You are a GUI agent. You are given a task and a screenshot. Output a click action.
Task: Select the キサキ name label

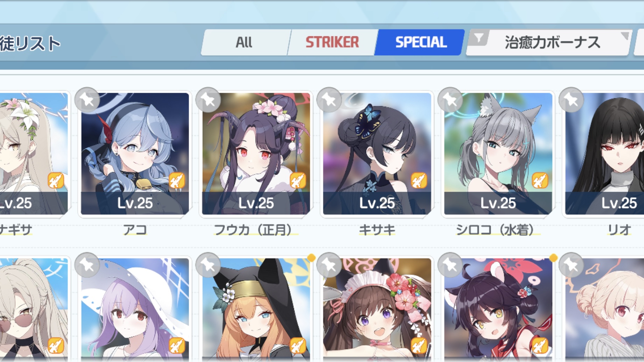(377, 230)
